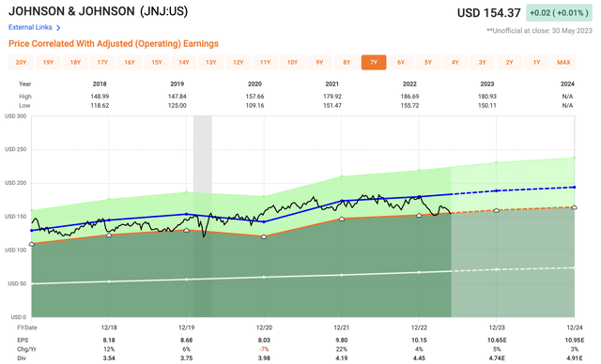Select the MAX time range tab
This screenshot has height=364, width=601.
(x=563, y=63)
